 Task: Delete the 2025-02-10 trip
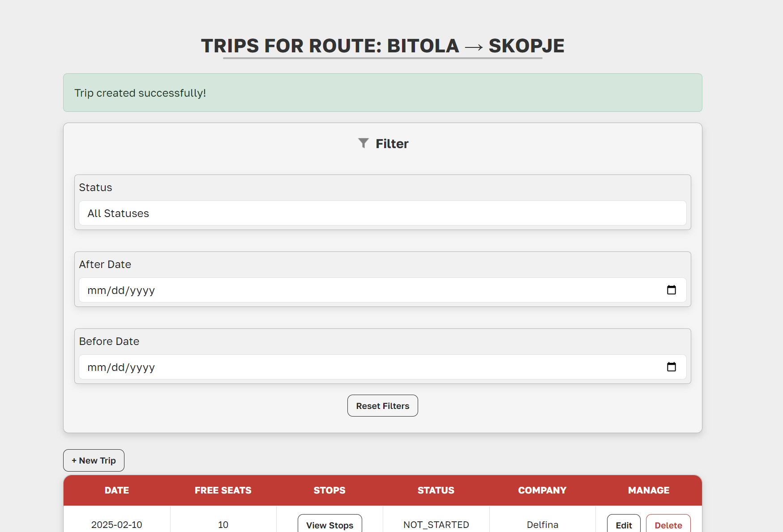tap(668, 525)
